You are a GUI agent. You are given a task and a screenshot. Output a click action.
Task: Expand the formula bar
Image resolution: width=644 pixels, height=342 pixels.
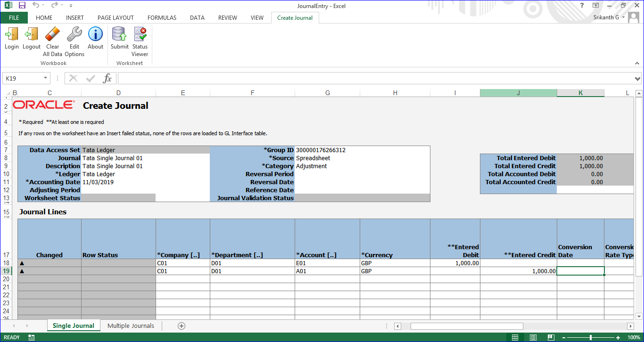tap(637, 78)
